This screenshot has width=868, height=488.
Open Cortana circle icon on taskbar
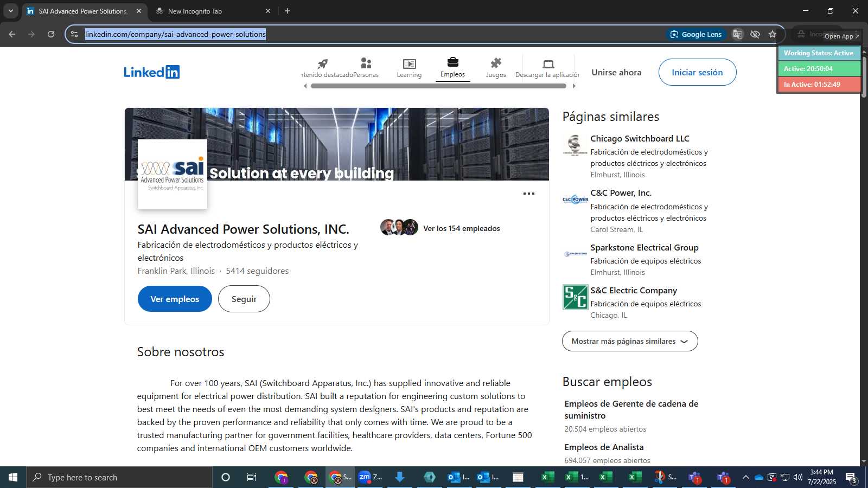[226, 477]
